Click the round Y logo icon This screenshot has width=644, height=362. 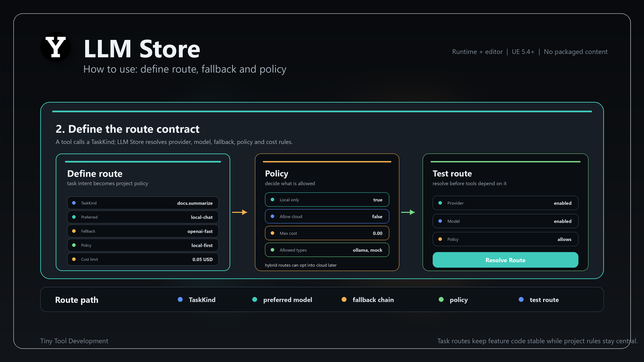tap(56, 47)
